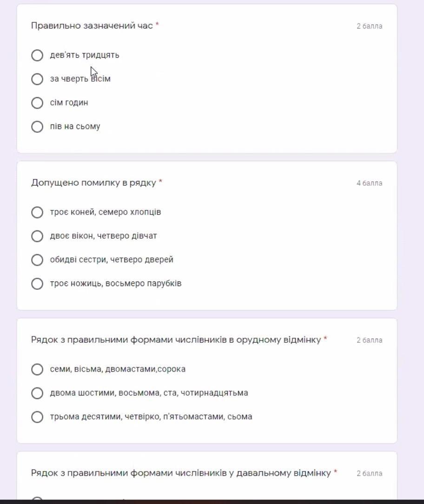The image size is (424, 504).
Task: Click "2 балла" beside the time question
Action: click(369, 26)
